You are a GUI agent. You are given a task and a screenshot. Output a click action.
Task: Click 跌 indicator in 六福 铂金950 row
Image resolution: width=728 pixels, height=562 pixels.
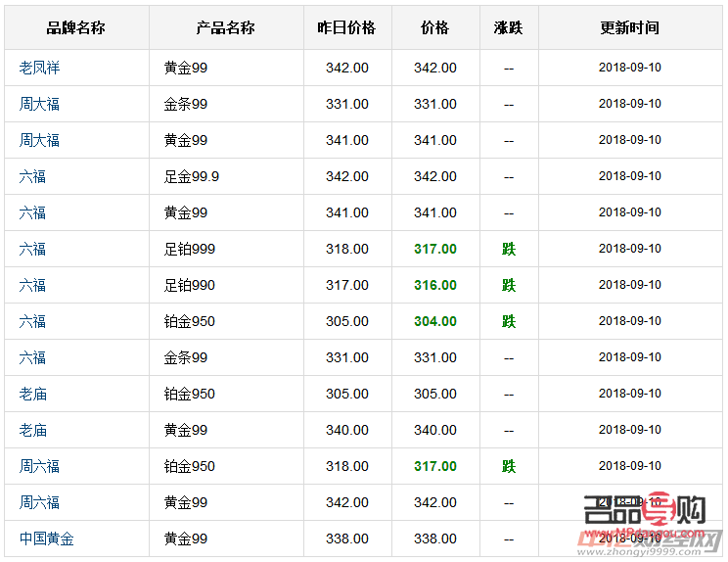tap(509, 321)
